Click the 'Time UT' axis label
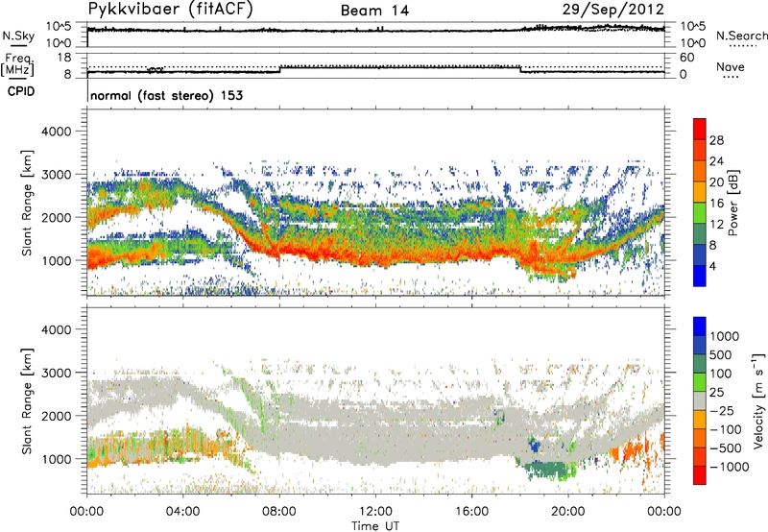The image size is (768, 532). 375,525
